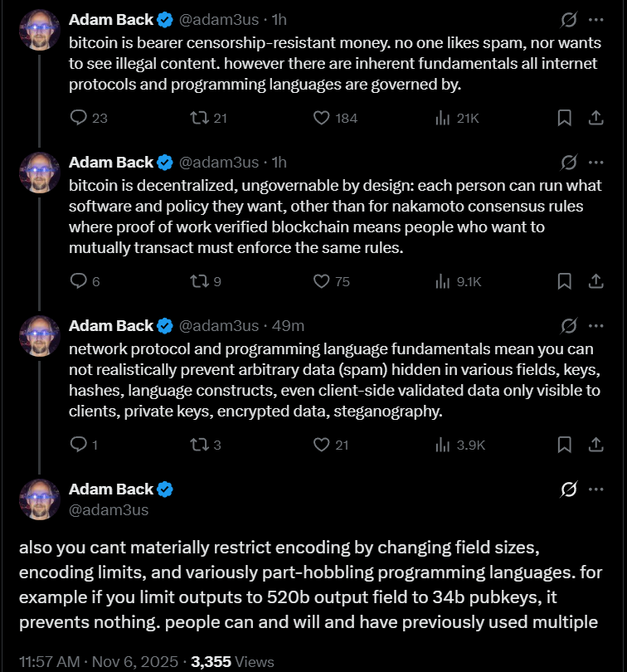This screenshot has width=627, height=672.
Task: Click Adam Back's name on second tweet
Action: coord(111,162)
